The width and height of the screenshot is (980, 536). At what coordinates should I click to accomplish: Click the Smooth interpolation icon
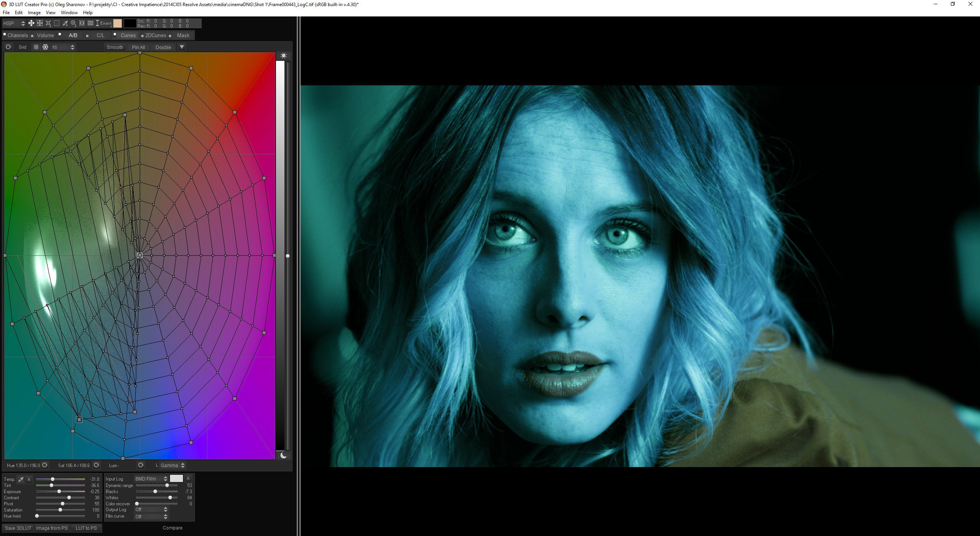pos(114,47)
